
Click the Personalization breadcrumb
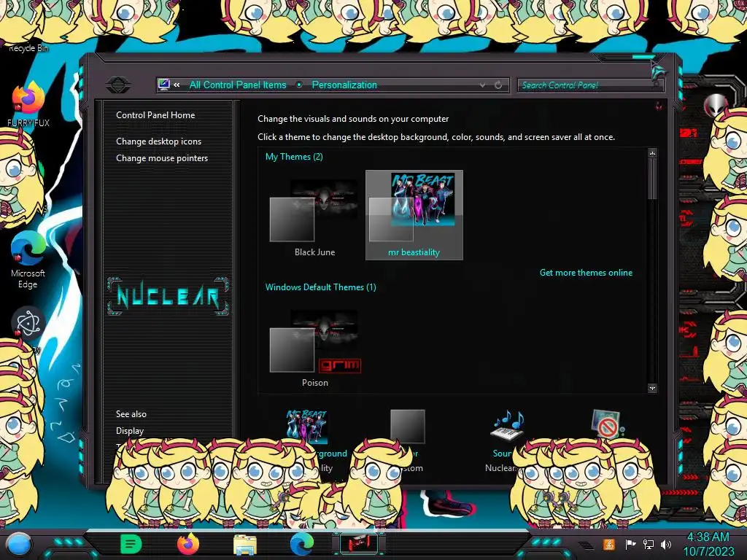point(344,85)
